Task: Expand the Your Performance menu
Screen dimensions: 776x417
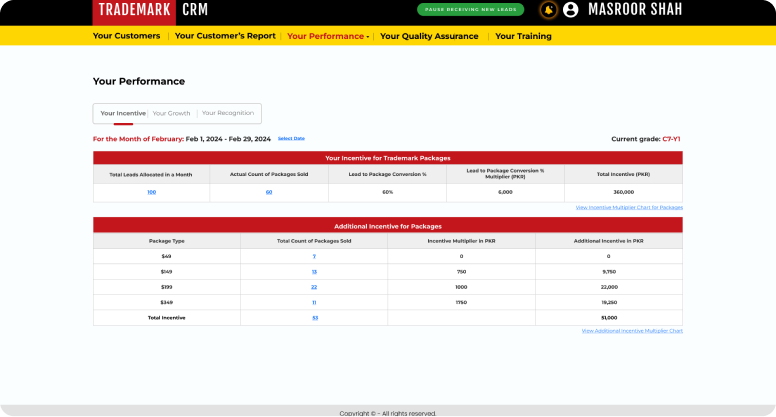Action: 328,36
